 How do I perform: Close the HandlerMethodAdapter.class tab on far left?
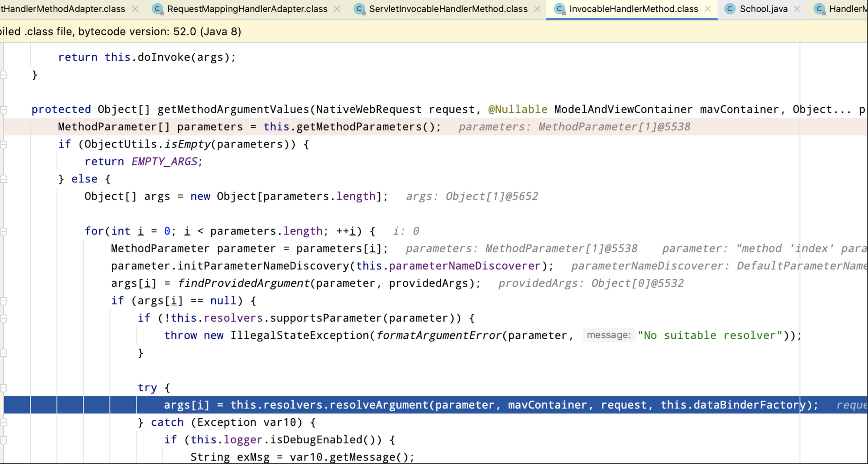point(135,9)
